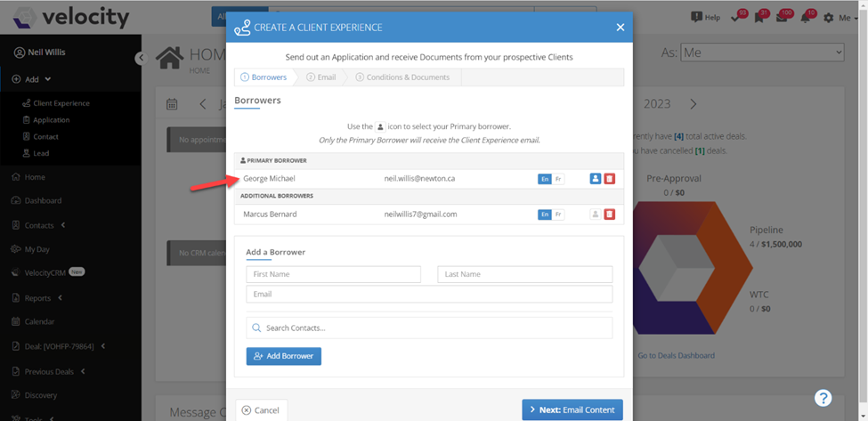Screen dimensions: 868x421
Task: Open Discovery in sidebar
Action: (34, 395)
